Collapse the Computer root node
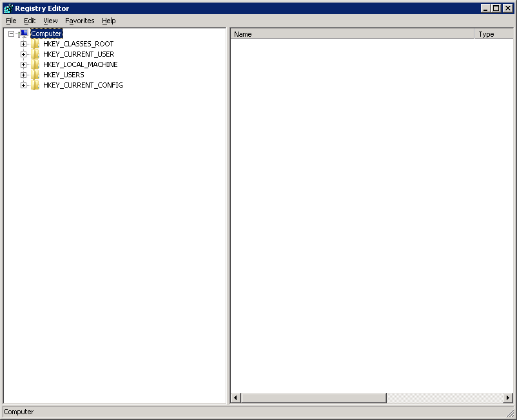 [11, 33]
